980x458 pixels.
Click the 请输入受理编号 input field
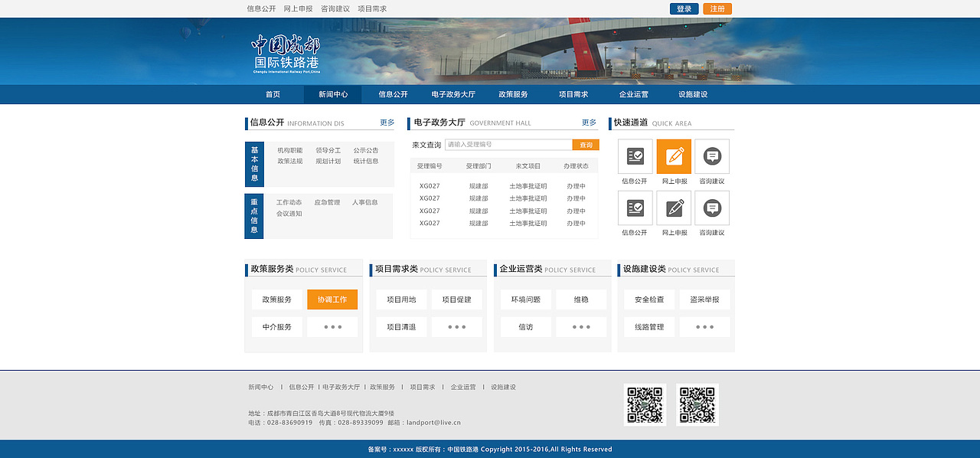coord(508,144)
